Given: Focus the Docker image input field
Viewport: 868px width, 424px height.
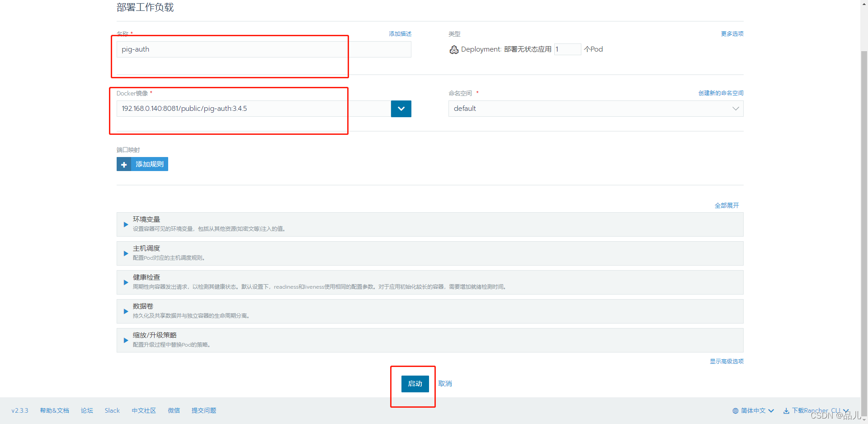Looking at the screenshot, I should point(254,109).
